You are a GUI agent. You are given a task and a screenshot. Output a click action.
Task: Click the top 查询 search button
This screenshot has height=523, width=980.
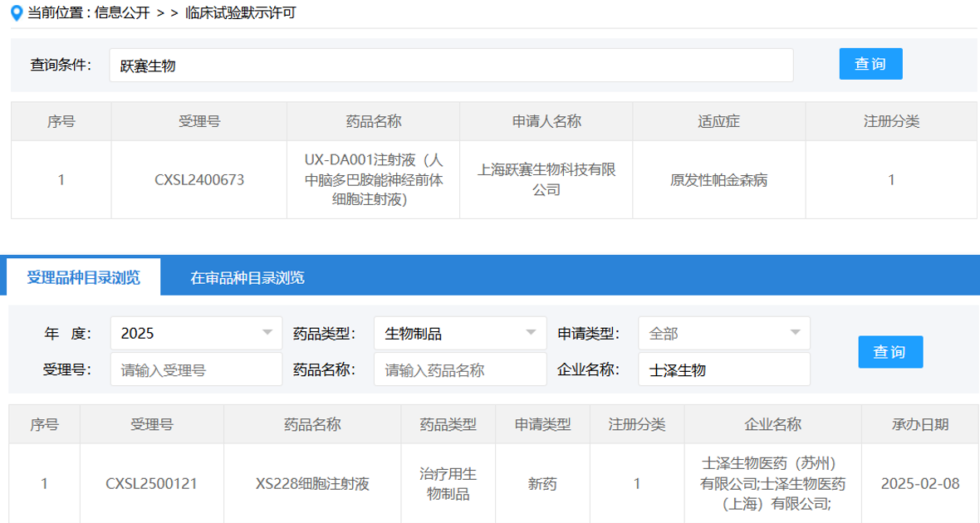pos(870,64)
